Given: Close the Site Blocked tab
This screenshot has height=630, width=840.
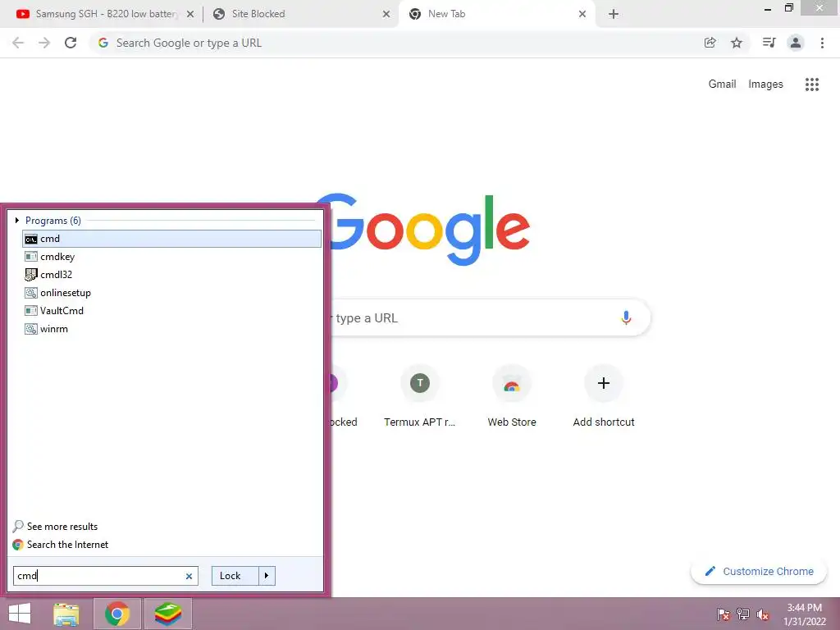Looking at the screenshot, I should click(x=386, y=14).
